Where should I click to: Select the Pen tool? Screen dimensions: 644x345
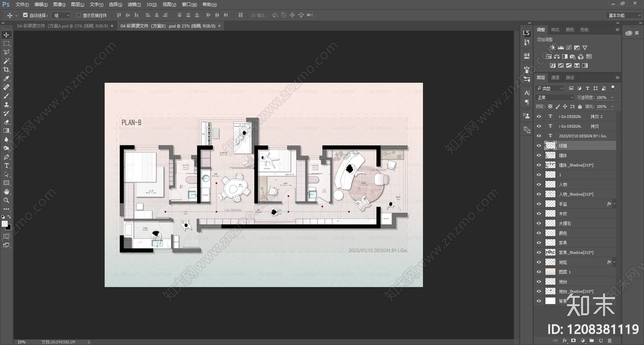6,157
